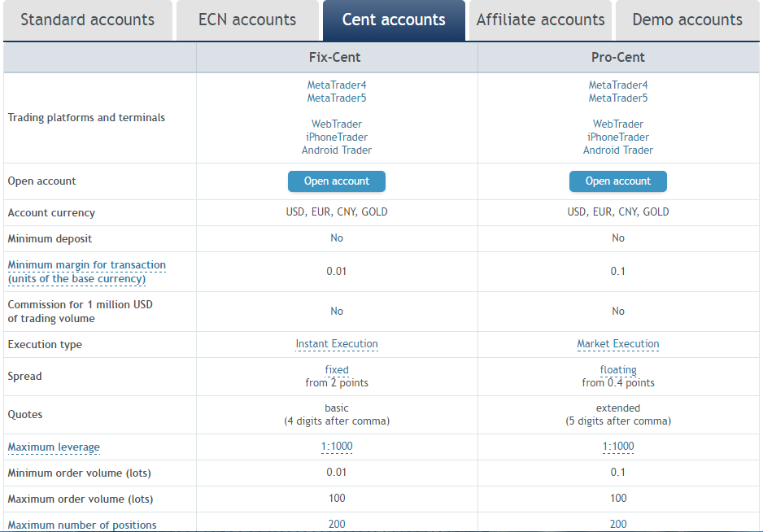
Task: Open the ECN accounts tab
Action: coord(247,20)
